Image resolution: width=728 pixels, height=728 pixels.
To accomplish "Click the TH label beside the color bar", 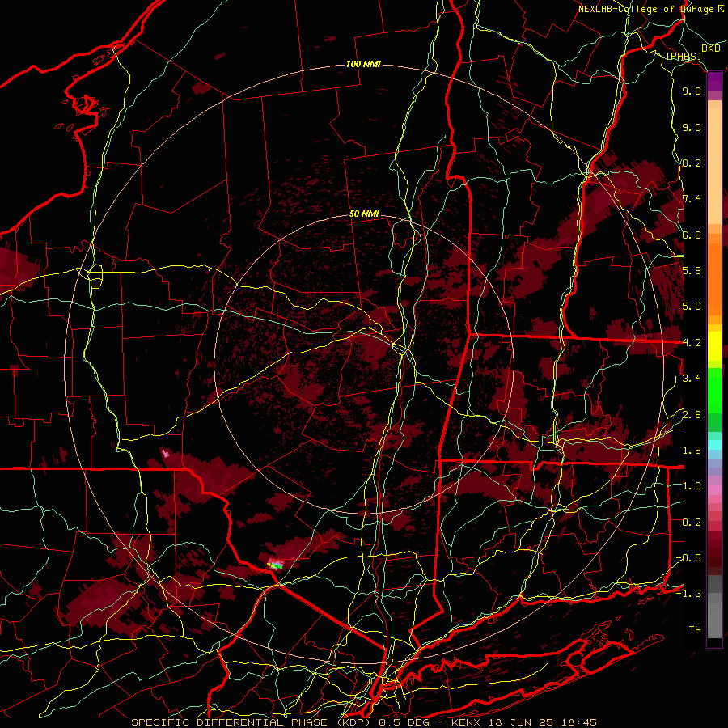I will (695, 630).
